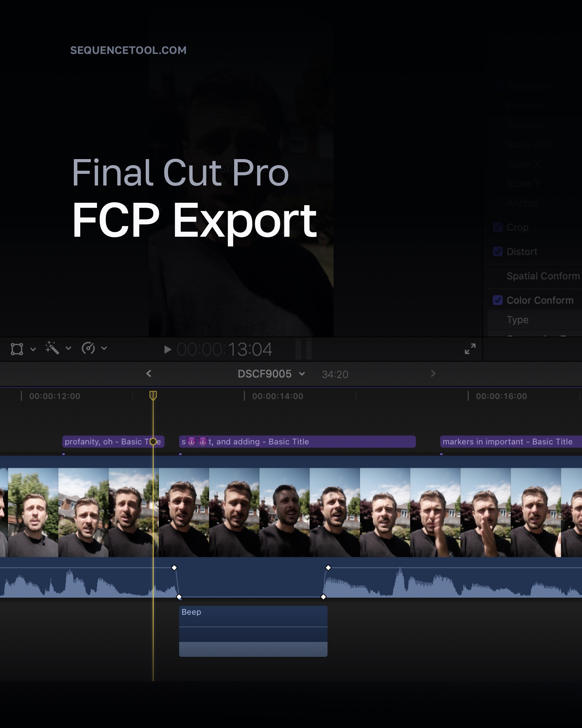582x728 pixels.
Task: Click the Type row in Color Conform
Action: pos(535,320)
